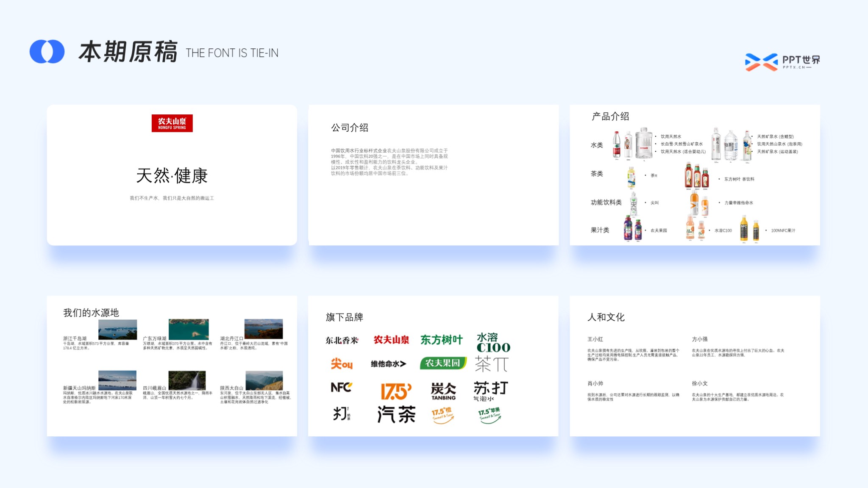Click the 陕西太白山 mountain photo
Image resolution: width=868 pixels, height=488 pixels.
pyautogui.click(x=264, y=380)
